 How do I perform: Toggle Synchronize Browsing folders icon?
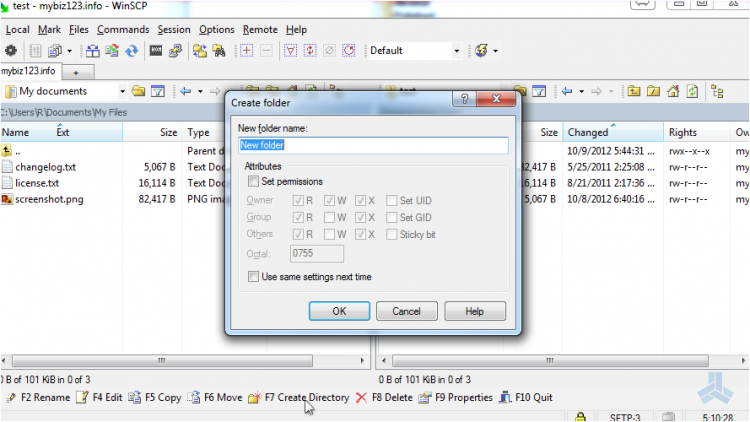click(199, 50)
